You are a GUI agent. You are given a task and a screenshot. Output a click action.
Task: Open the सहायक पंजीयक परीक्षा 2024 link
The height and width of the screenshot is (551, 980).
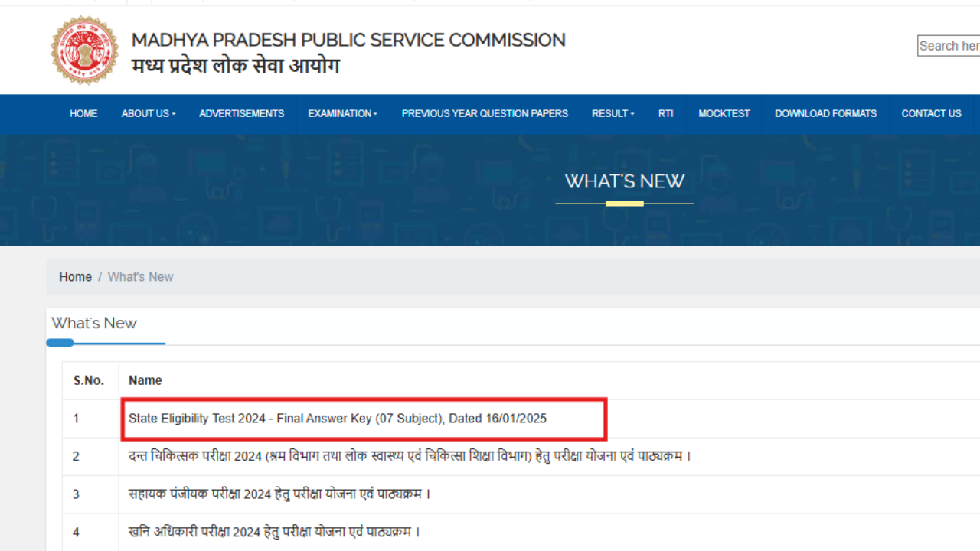[x=279, y=494]
